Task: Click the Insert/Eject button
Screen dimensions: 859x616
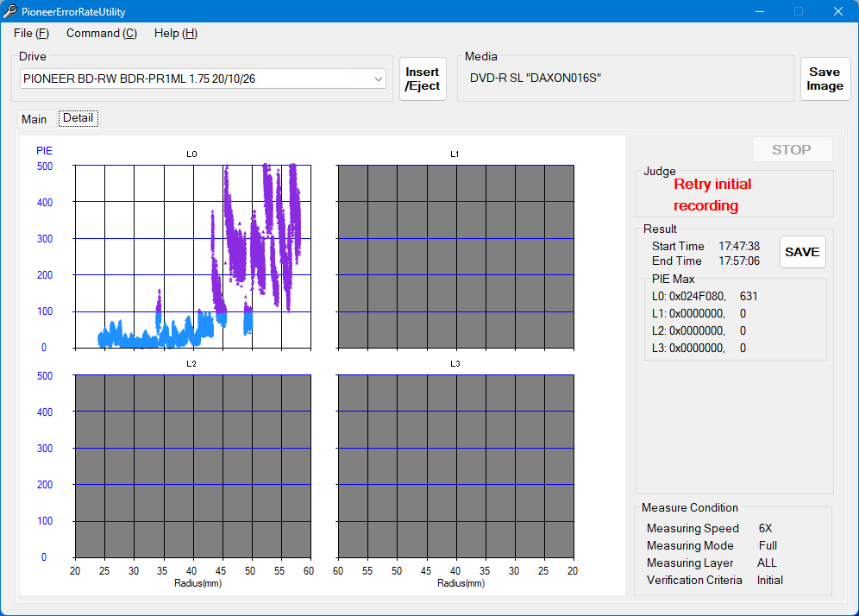Action: [x=423, y=79]
